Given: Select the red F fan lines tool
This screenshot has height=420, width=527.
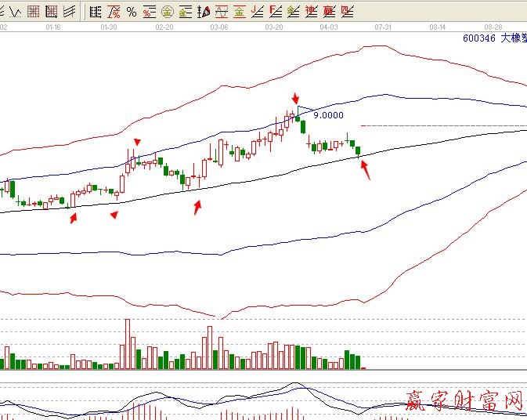Looking at the screenshot, I should point(276,12).
